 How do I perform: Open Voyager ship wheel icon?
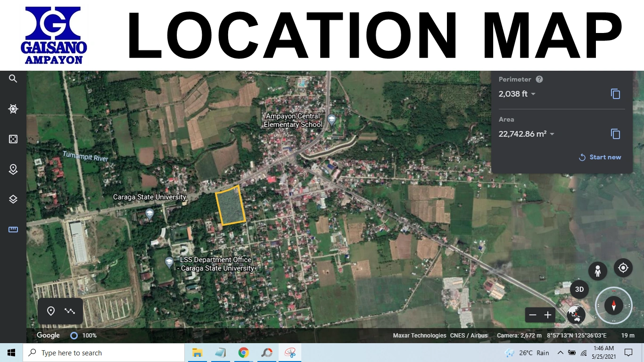click(x=13, y=109)
